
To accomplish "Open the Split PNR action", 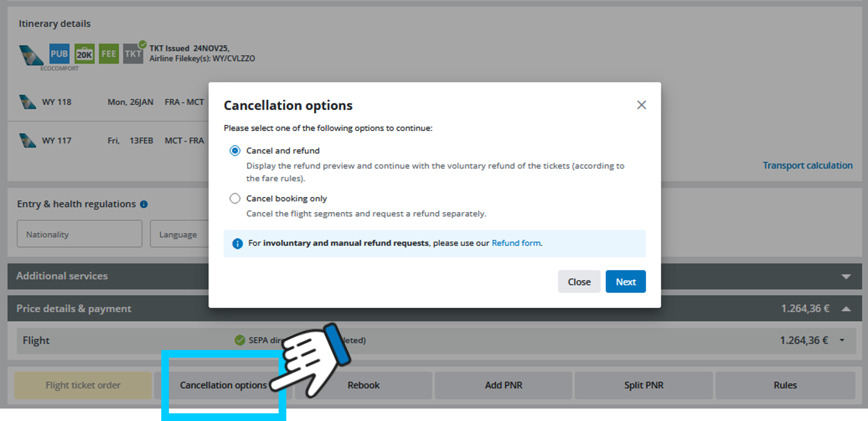I will tap(644, 385).
